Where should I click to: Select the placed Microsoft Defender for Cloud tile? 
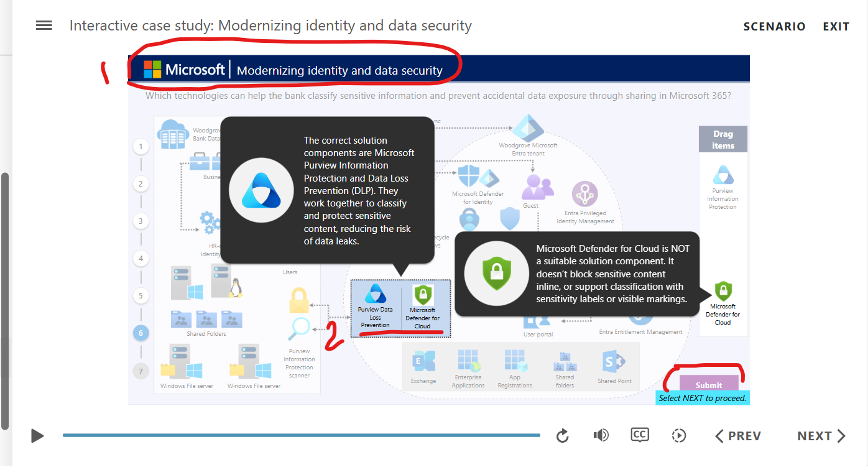(423, 308)
